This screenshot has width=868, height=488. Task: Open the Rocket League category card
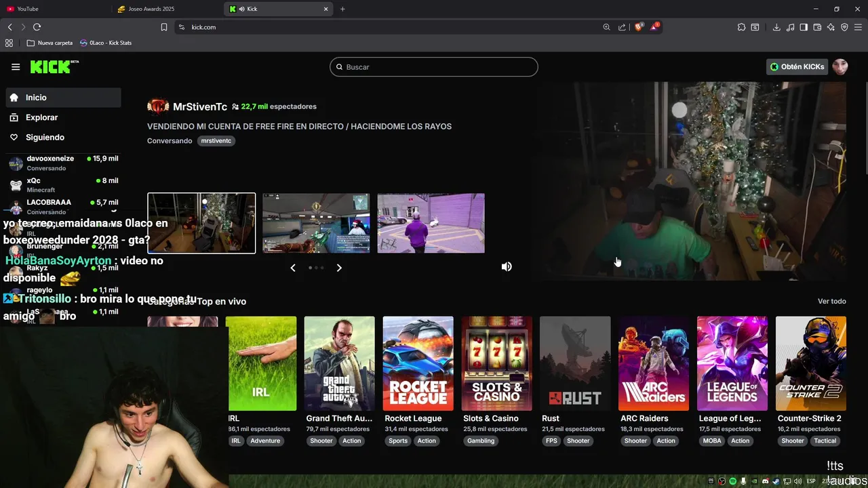(x=418, y=363)
